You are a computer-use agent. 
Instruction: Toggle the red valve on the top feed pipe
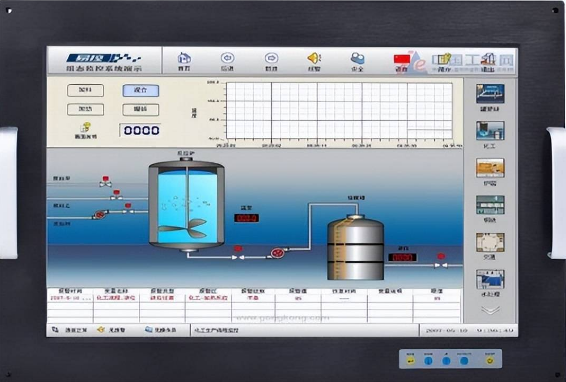[x=105, y=182]
